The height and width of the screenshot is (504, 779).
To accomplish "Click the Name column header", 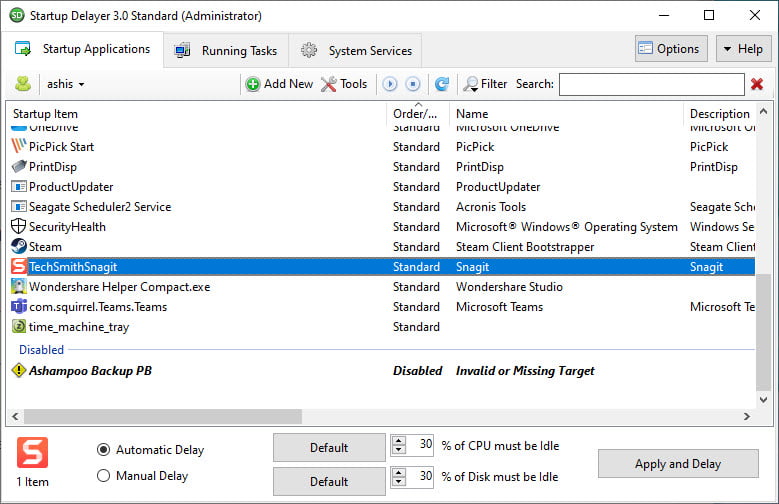I will tap(566, 113).
